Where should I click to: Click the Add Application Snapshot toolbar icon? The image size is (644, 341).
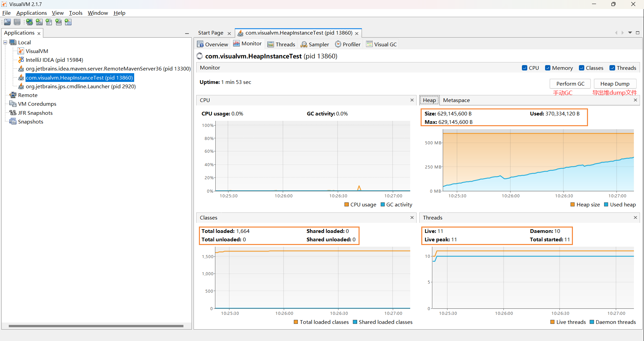point(68,22)
